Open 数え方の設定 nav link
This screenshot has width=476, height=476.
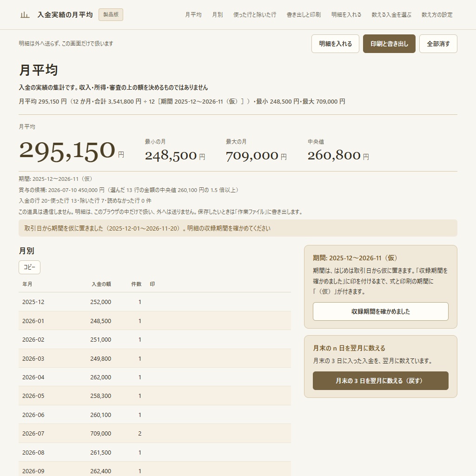click(x=437, y=14)
